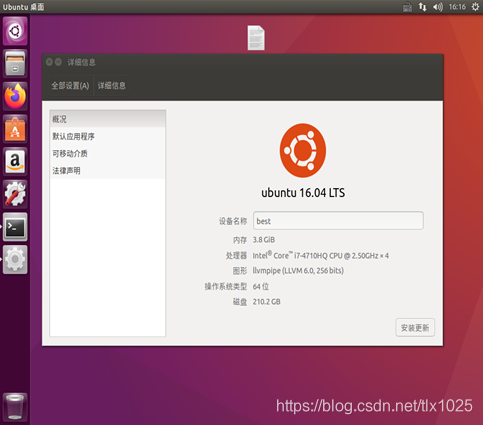Open the session power gear menu
The width and height of the screenshot is (483, 425).
tap(475, 7)
